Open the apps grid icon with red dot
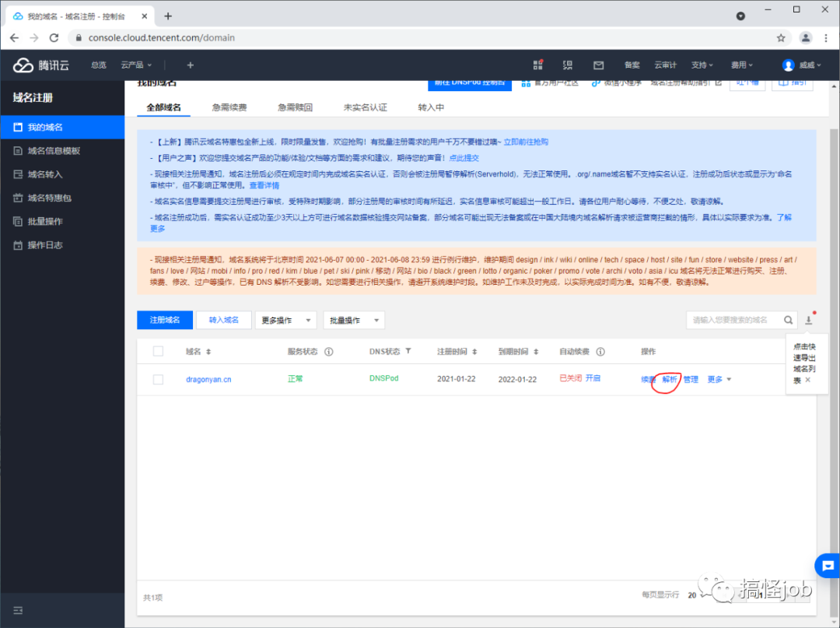 (x=538, y=65)
